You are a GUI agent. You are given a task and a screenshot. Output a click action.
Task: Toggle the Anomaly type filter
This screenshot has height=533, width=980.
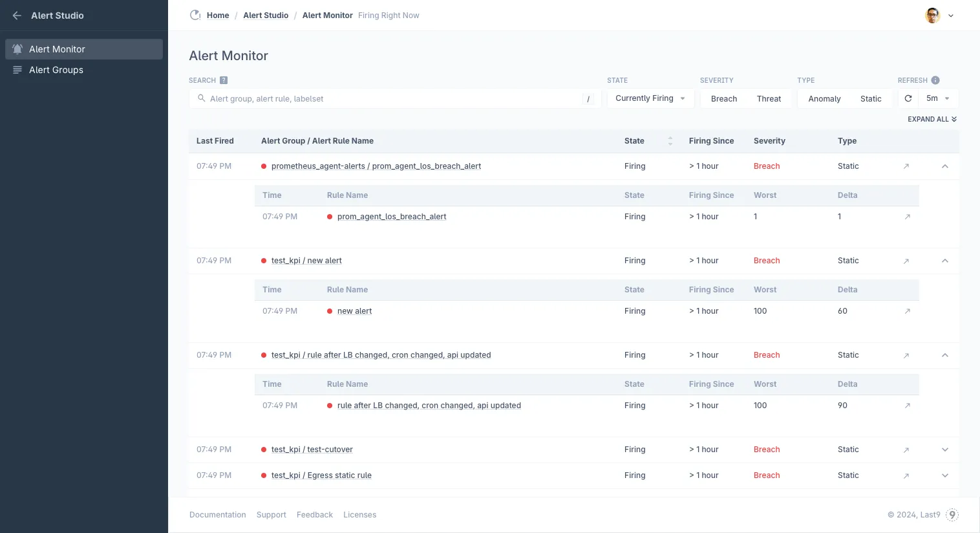pyautogui.click(x=824, y=99)
